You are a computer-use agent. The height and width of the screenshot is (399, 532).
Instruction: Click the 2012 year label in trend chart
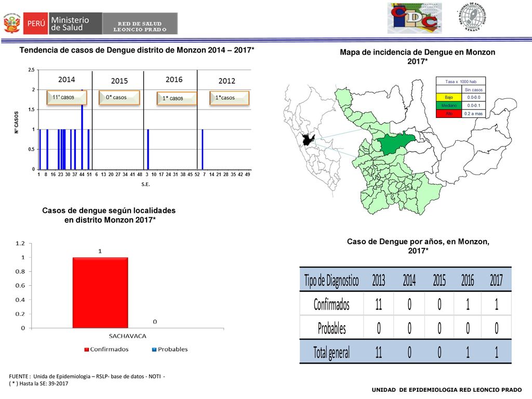coord(227,81)
